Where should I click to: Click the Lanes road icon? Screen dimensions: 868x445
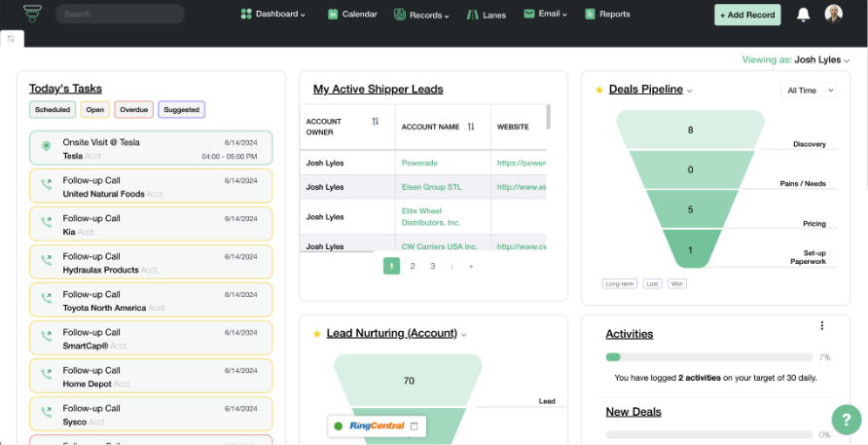(x=472, y=15)
